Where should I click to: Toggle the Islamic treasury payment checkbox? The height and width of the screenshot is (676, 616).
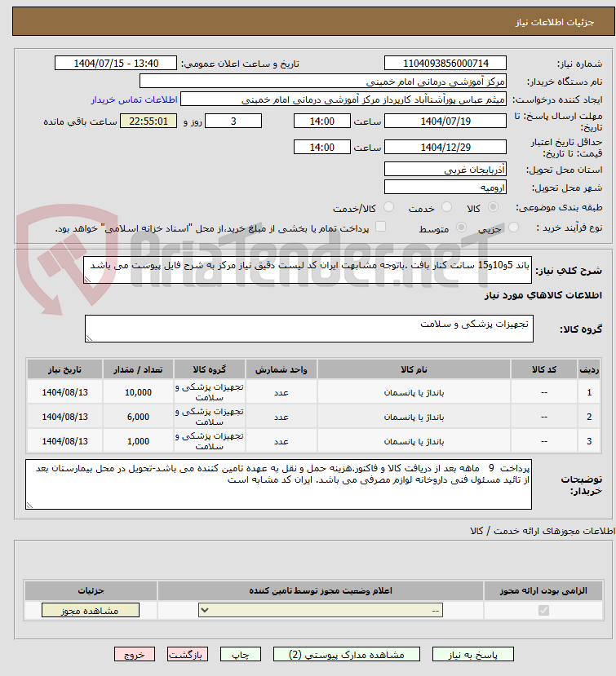pyautogui.click(x=380, y=227)
